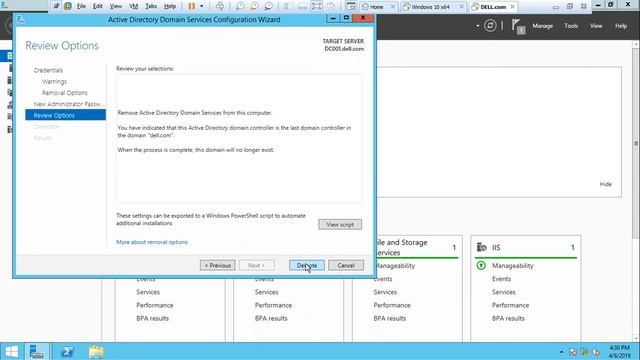Open PowerShell from the taskbar
Viewport: 640px width, 360px height.
67,351
